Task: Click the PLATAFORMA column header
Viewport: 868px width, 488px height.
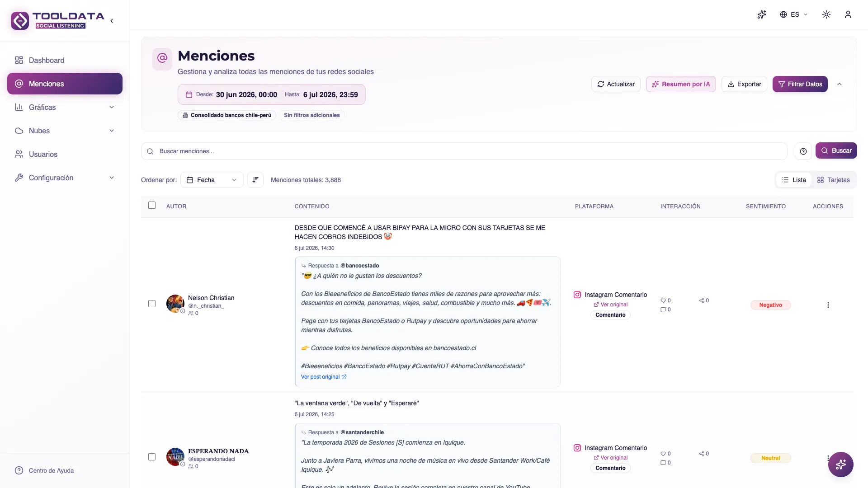Action: coord(594,206)
